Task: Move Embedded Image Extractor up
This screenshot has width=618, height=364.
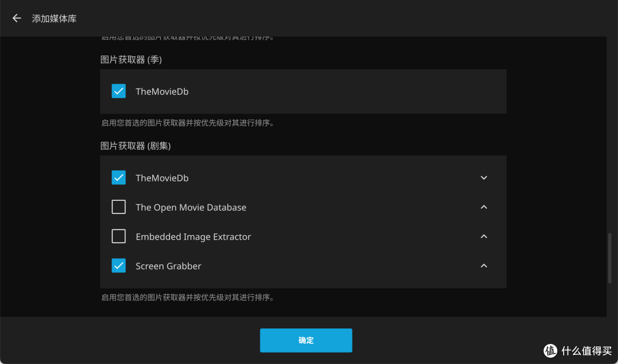Action: pyautogui.click(x=484, y=236)
